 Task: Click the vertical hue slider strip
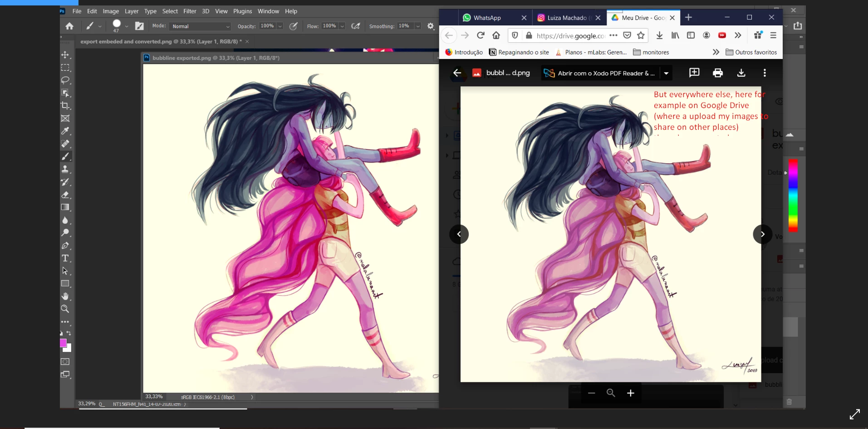pos(793,195)
